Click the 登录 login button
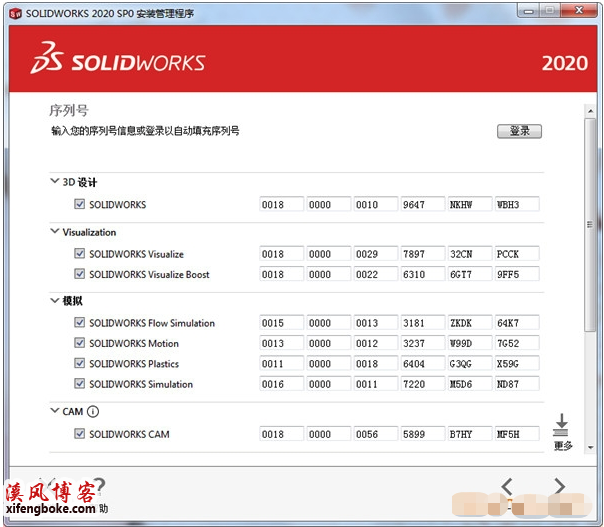Viewport: 604px width, 527px height. click(519, 131)
